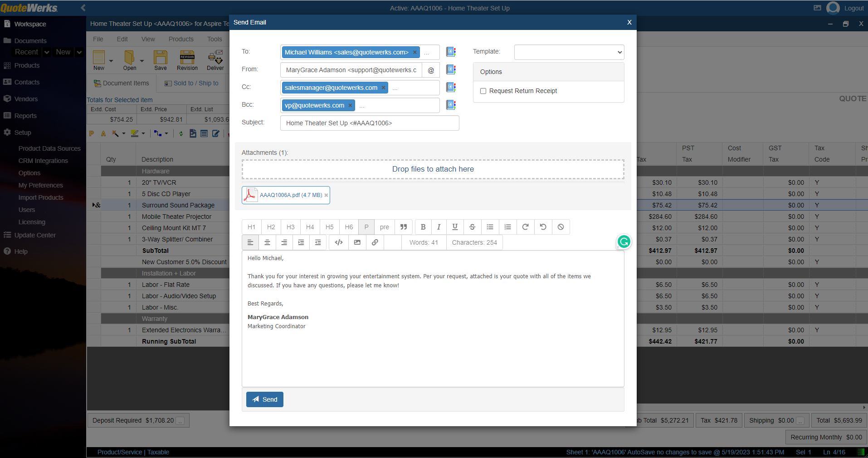Image resolution: width=868 pixels, height=458 pixels.
Task: Open address book for Cc field
Action: pos(451,87)
